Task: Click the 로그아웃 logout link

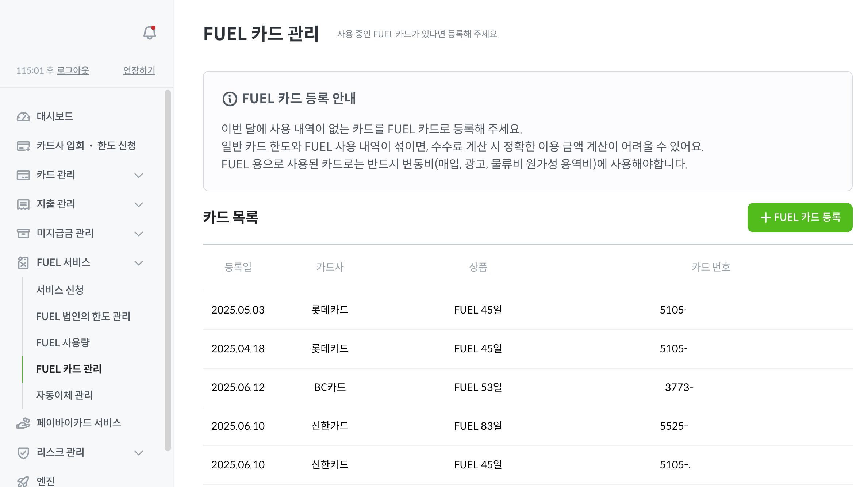Action: tap(73, 70)
